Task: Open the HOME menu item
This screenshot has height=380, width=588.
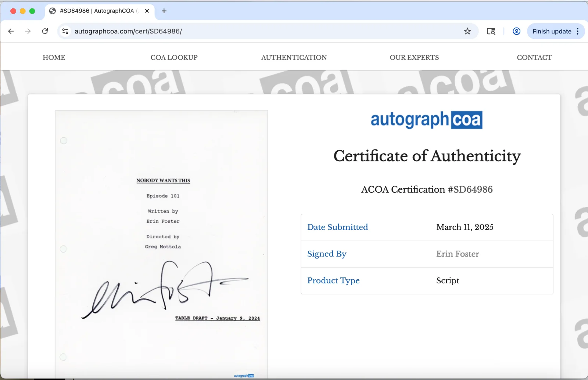Action: (x=54, y=57)
